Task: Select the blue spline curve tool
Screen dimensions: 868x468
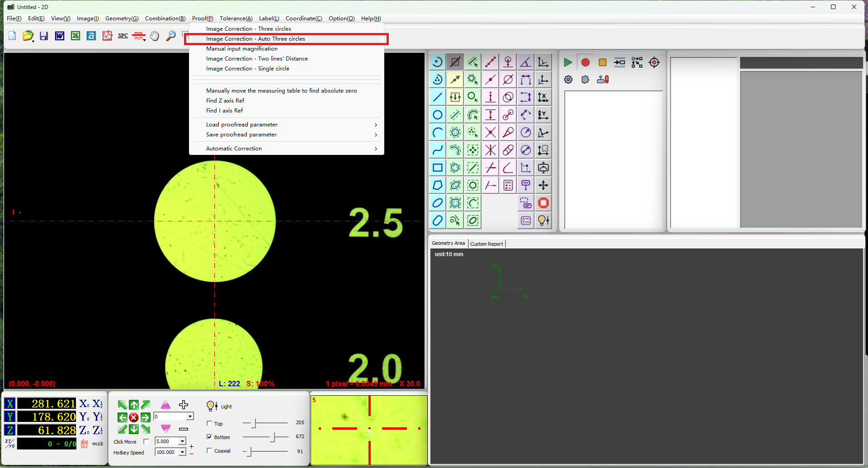Action: tap(437, 150)
